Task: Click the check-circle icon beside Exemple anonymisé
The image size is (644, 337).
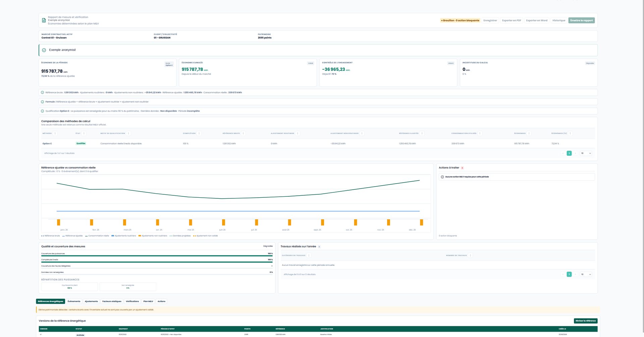Action: 44,50
